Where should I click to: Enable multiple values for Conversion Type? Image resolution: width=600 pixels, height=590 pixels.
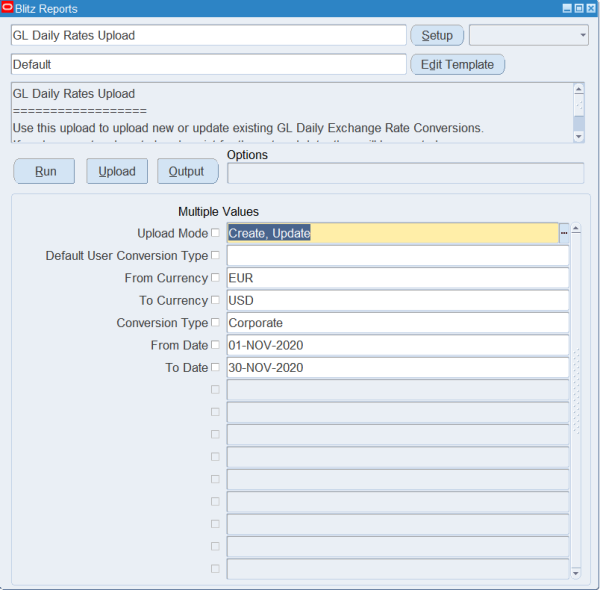tap(215, 322)
